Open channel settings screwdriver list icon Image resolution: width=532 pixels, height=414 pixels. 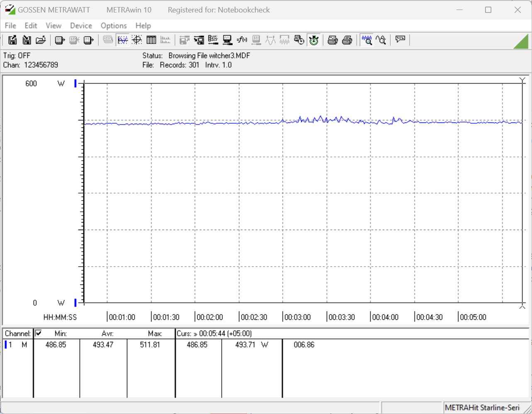(x=213, y=40)
